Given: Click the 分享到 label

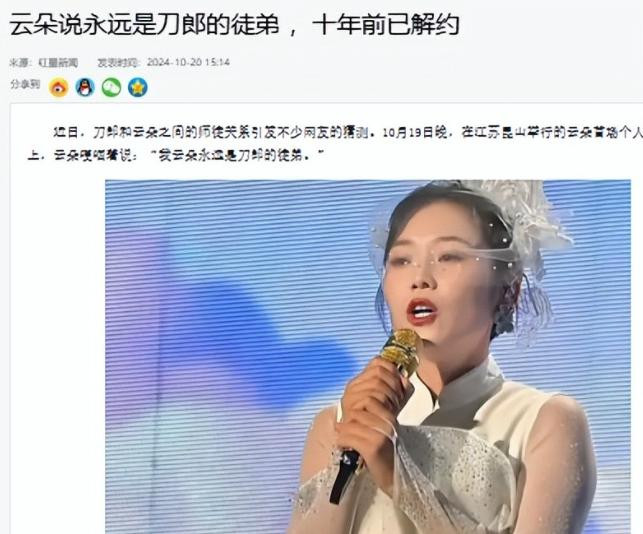Looking at the screenshot, I should point(25,84).
